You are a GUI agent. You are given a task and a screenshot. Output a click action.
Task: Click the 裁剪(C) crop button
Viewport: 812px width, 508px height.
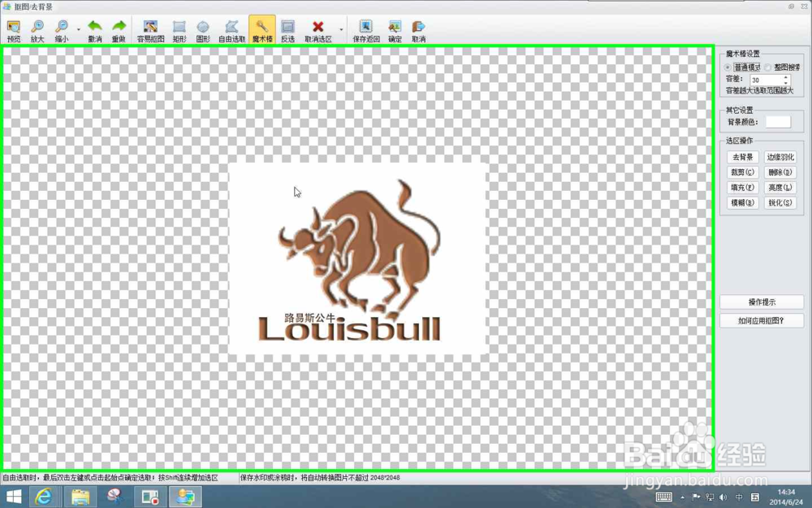tap(743, 172)
